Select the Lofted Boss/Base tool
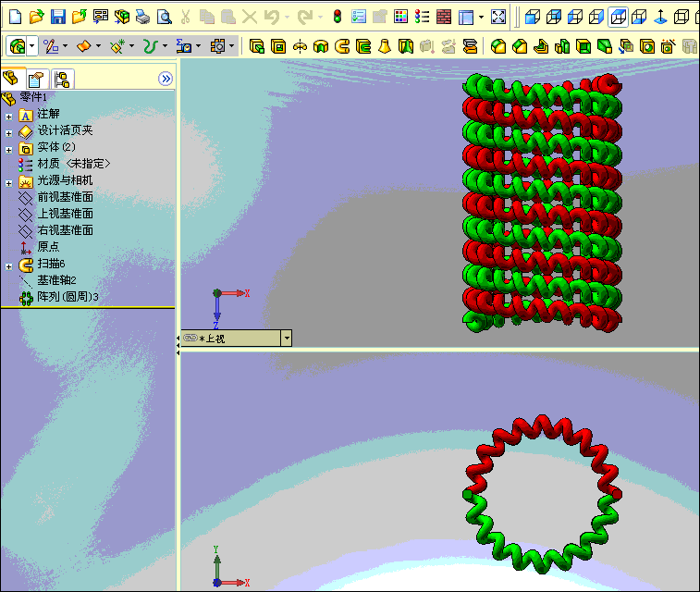Image resolution: width=700 pixels, height=592 pixels. click(x=385, y=46)
